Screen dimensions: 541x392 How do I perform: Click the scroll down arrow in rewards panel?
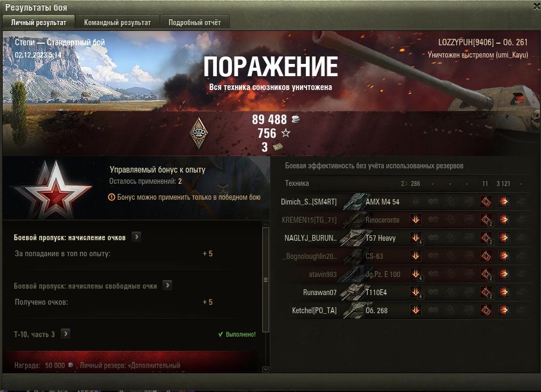click(265, 369)
